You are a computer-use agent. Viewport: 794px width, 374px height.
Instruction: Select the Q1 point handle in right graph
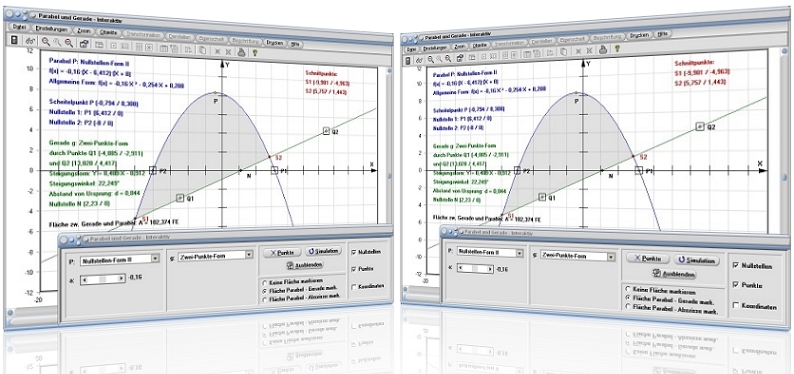[x=542, y=197]
